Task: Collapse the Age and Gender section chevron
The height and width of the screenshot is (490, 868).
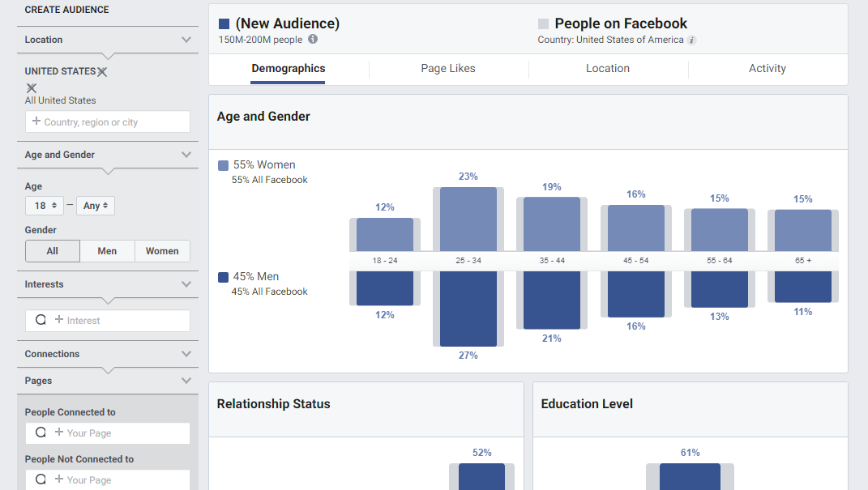Action: [186, 155]
